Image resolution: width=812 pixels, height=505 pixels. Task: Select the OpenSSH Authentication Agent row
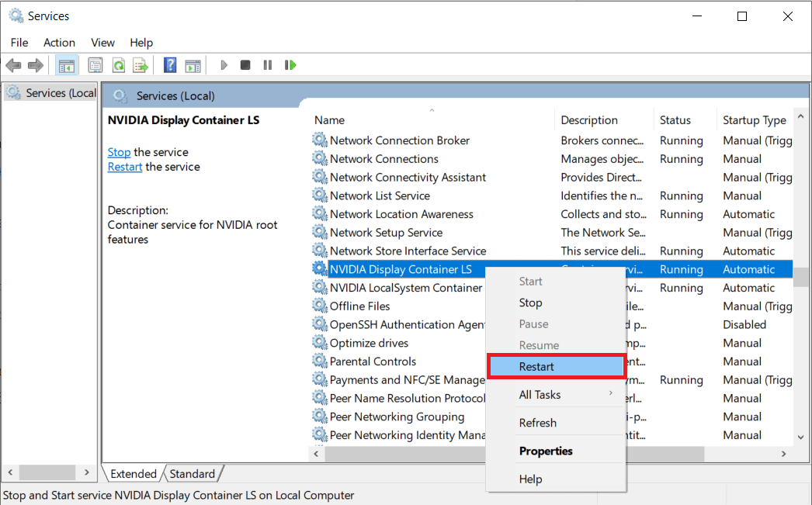tap(551, 324)
